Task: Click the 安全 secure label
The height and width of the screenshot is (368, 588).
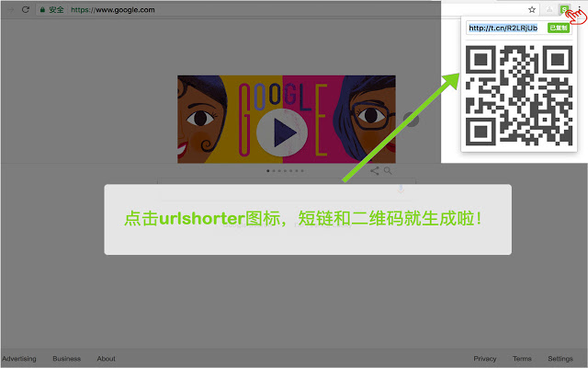Action: (56, 10)
